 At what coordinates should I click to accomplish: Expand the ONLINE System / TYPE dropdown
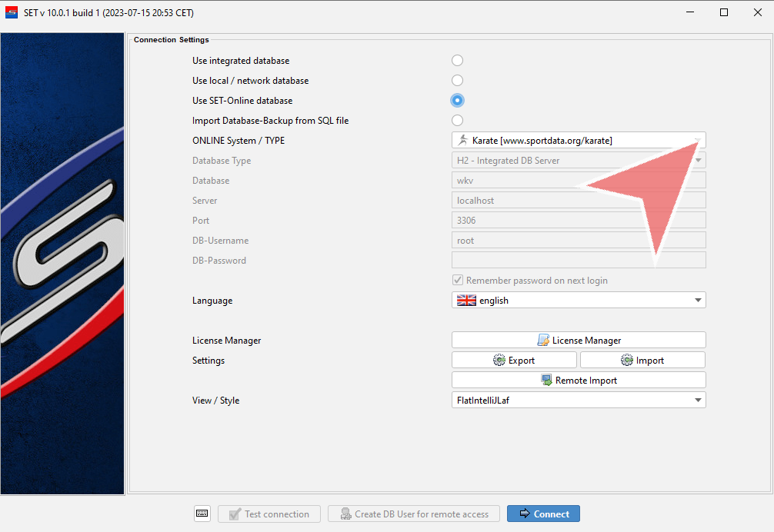[x=696, y=140]
